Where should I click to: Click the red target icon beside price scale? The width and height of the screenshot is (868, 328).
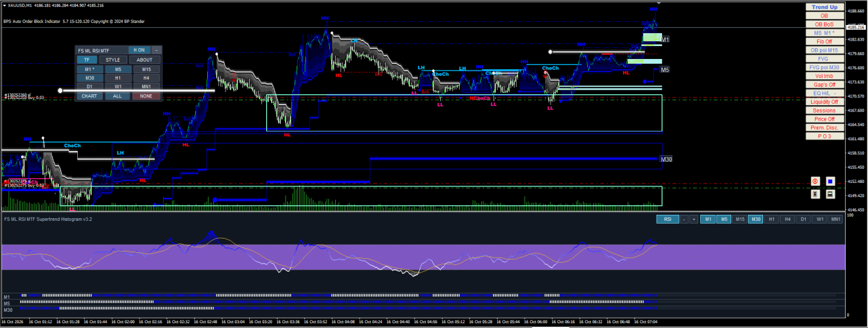tap(815, 182)
